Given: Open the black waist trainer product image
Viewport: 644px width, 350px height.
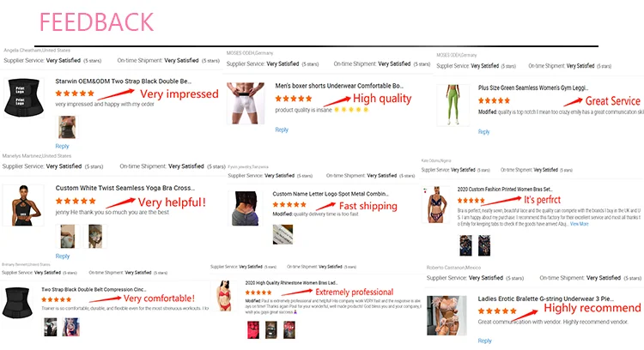Looking at the screenshot, I should click(x=24, y=97).
